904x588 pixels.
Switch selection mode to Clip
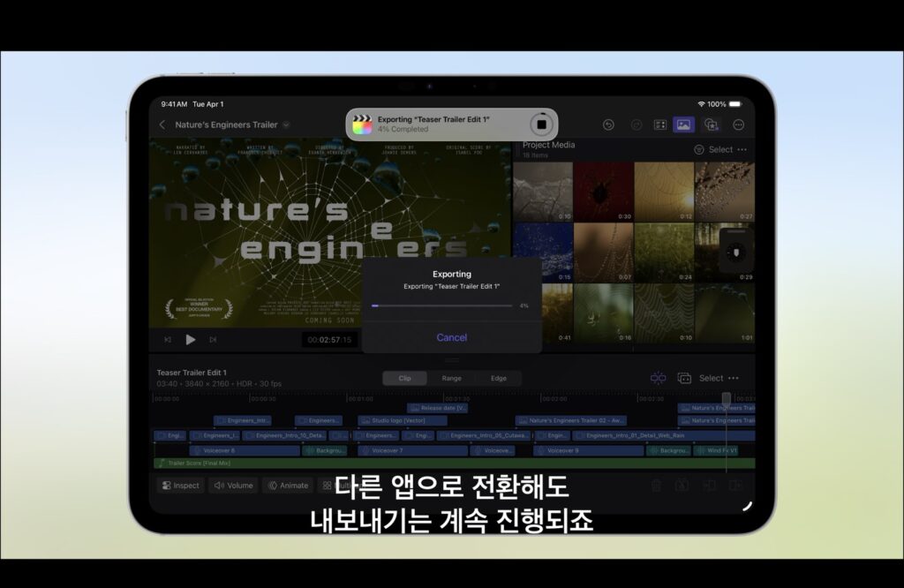coord(404,378)
